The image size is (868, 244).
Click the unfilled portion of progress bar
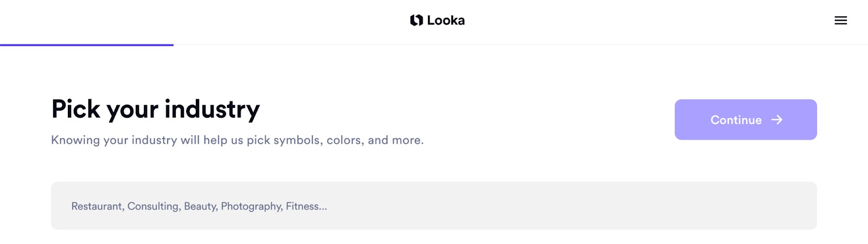click(x=521, y=44)
